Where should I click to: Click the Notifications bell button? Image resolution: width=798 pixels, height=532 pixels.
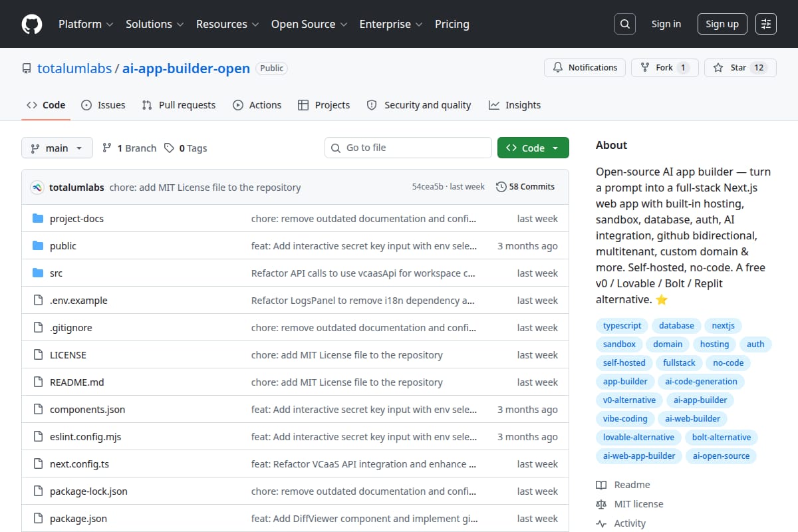click(x=585, y=68)
